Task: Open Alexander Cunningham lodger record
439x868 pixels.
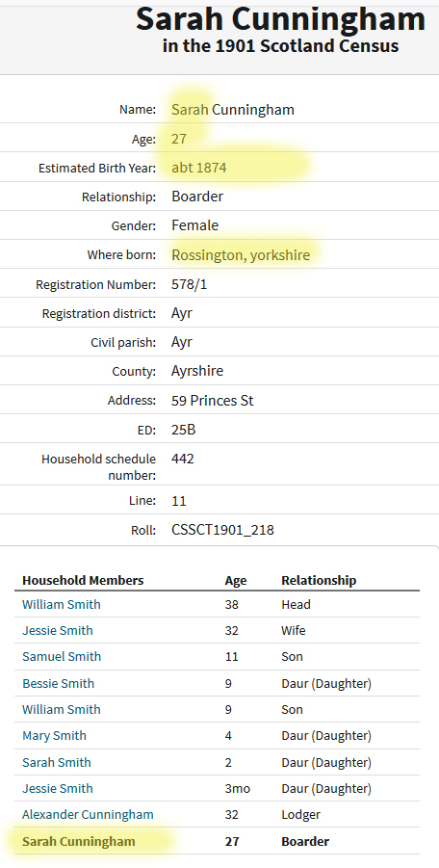Action: pos(88,814)
